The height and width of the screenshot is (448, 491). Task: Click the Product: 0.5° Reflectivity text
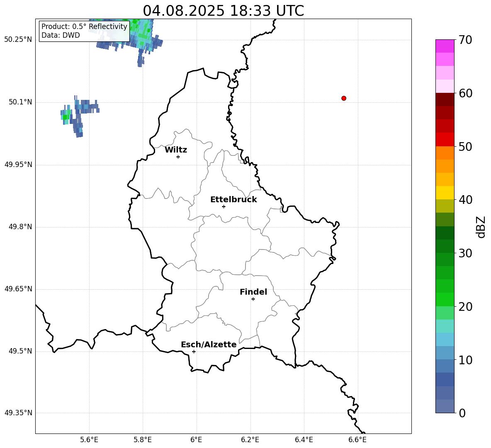[x=84, y=27]
